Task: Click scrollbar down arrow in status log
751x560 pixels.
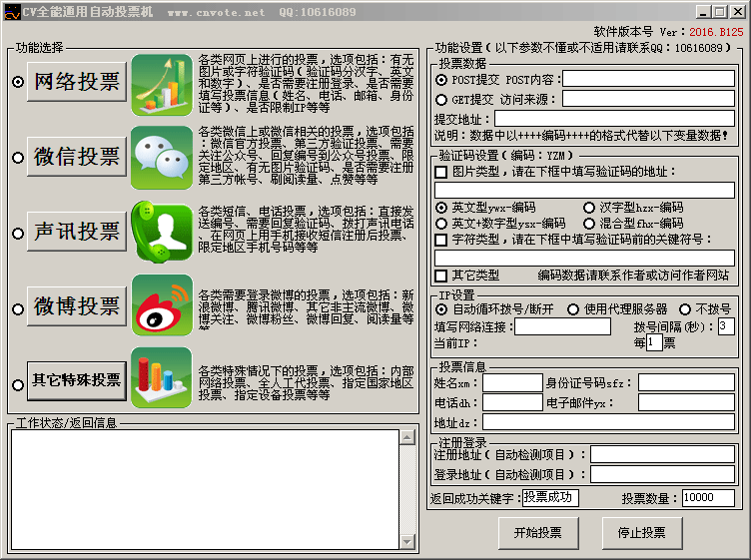Action: tap(407, 542)
